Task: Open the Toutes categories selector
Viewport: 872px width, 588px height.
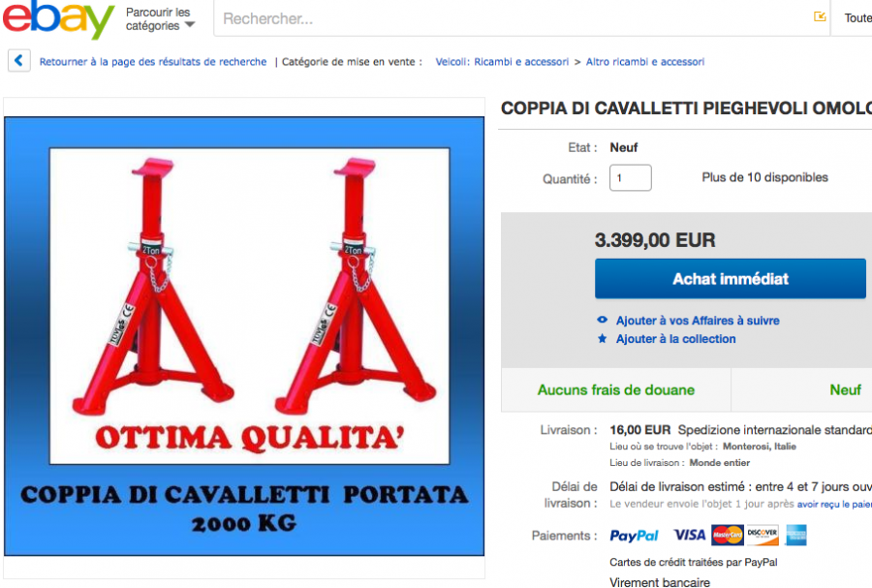Action: tap(857, 18)
